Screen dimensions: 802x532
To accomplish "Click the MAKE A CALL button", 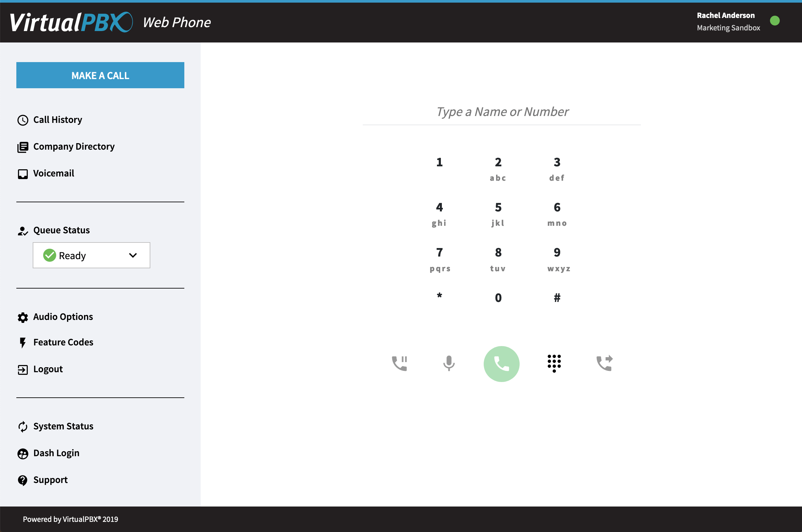I will [x=100, y=75].
